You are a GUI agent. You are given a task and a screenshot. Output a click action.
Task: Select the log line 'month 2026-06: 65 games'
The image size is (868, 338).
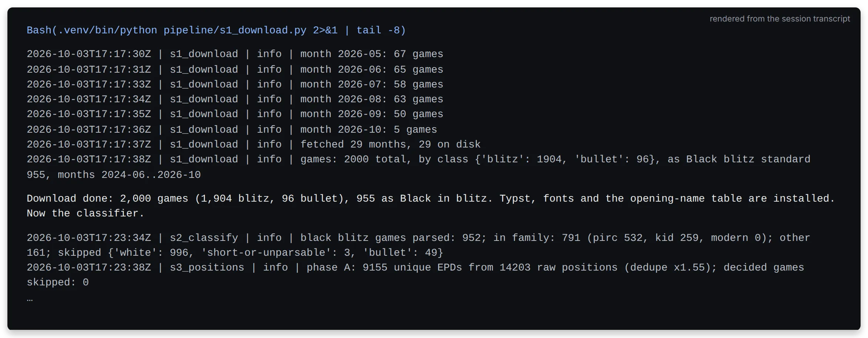point(235,69)
